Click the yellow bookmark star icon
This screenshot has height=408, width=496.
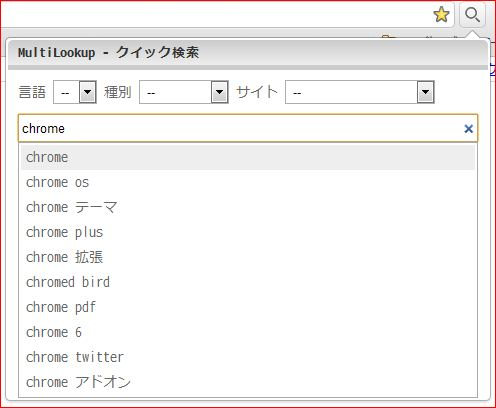tap(441, 15)
